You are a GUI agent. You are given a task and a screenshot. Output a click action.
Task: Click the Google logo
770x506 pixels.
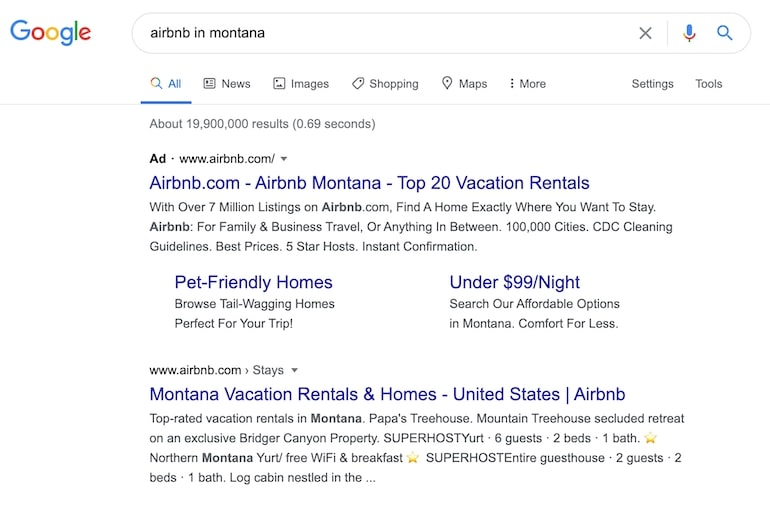[x=50, y=33]
